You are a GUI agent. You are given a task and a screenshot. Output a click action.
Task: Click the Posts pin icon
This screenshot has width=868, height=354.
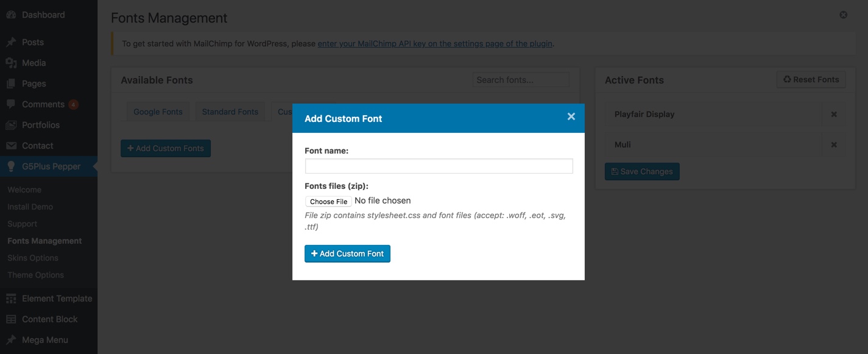[x=11, y=42]
